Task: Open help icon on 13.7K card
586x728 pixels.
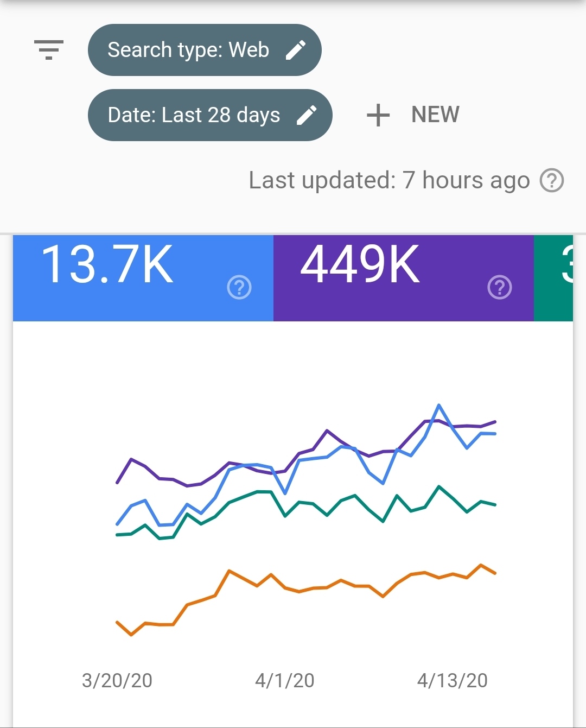Action: (x=239, y=287)
